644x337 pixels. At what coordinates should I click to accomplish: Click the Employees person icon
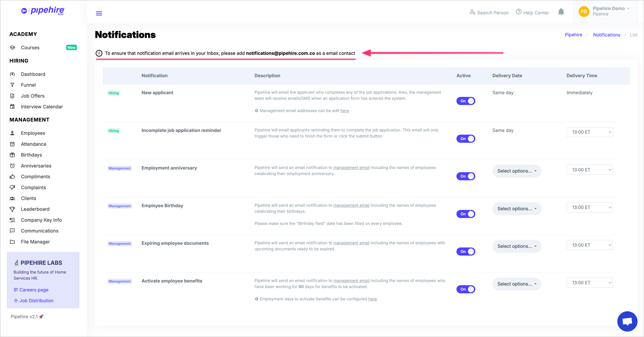pyautogui.click(x=12, y=133)
